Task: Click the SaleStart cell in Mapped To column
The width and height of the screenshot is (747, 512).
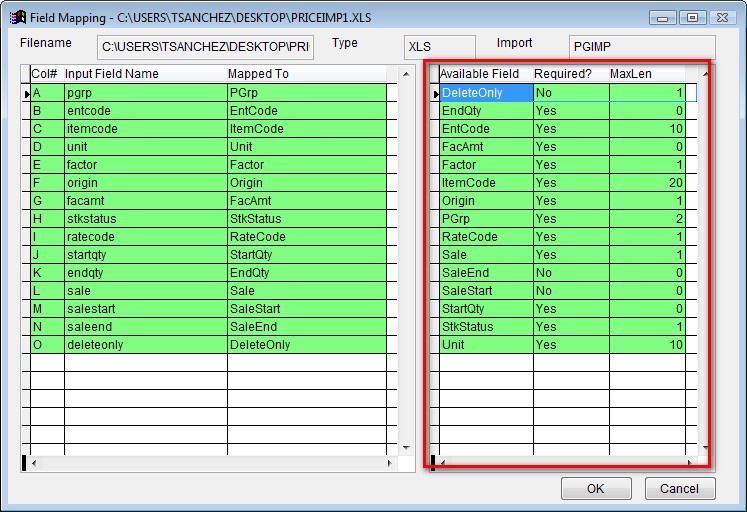Action: click(307, 309)
